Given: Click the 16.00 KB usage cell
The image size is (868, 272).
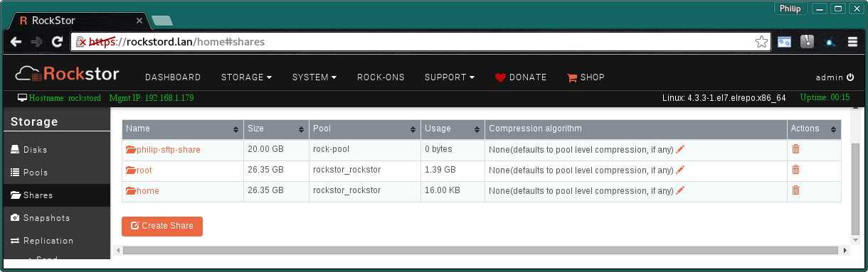Looking at the screenshot, I should coord(452,191).
